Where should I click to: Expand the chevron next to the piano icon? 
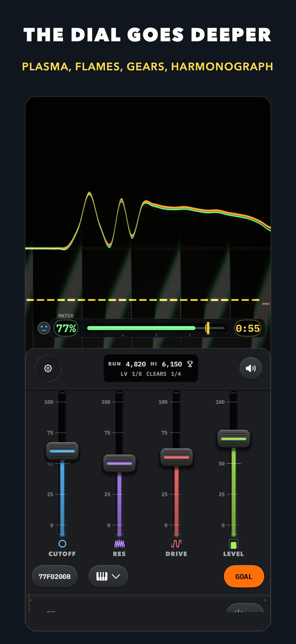click(x=116, y=576)
